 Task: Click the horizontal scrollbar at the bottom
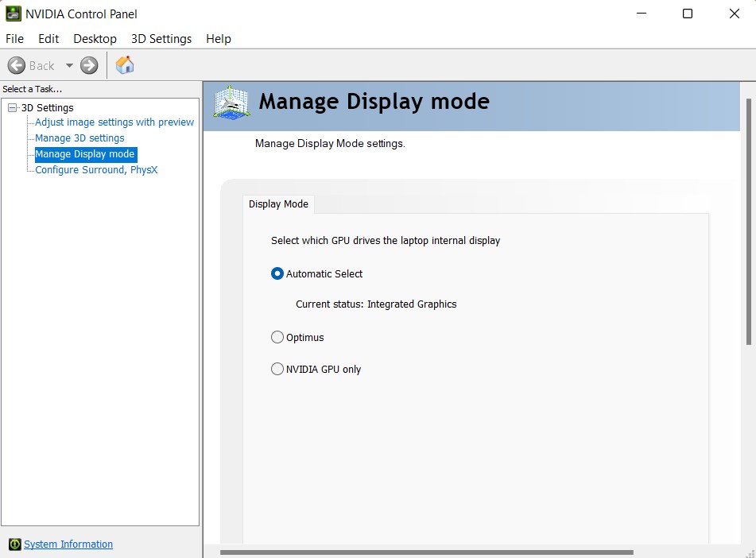tap(427, 552)
